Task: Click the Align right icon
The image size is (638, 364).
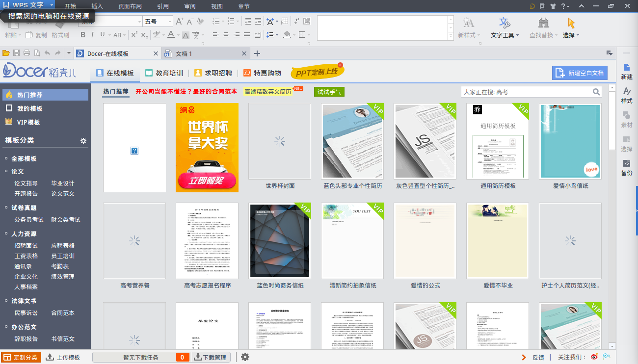Action: (237, 35)
